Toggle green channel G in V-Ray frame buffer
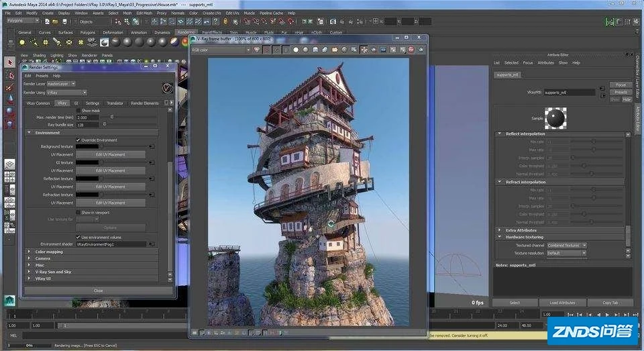The image size is (644, 351). [276, 50]
